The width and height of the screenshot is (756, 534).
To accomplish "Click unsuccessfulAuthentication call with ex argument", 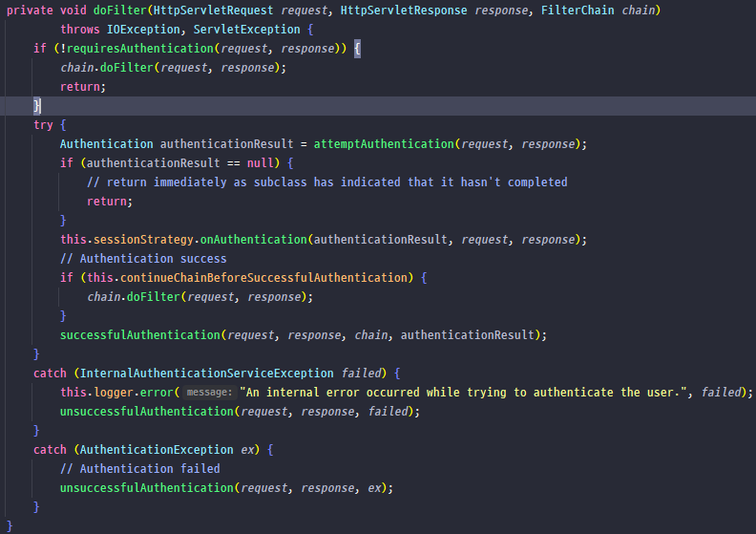I will pyautogui.click(x=147, y=488).
